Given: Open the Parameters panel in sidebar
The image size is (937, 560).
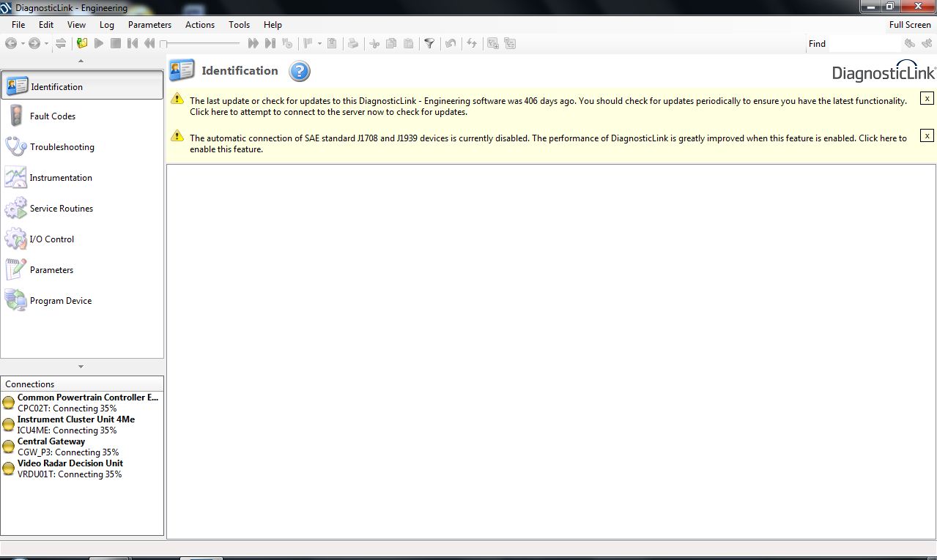Looking at the screenshot, I should click(82, 270).
